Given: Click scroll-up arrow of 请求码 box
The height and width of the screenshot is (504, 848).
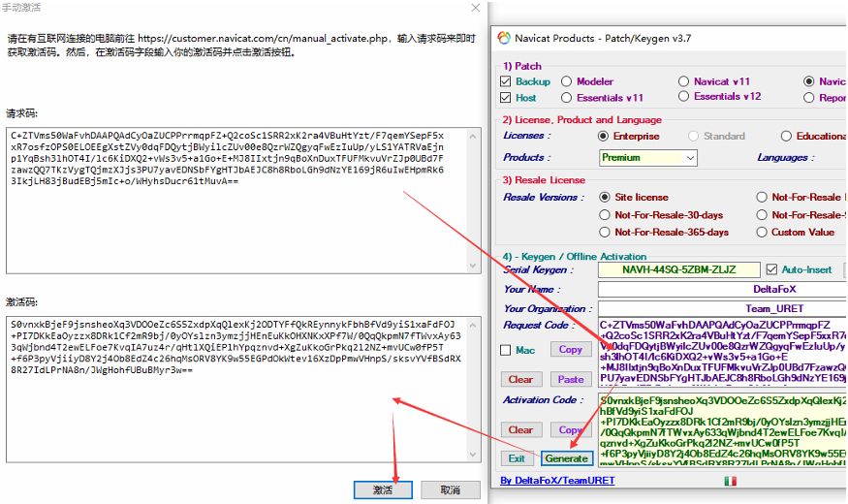Looking at the screenshot, I should point(473,137).
